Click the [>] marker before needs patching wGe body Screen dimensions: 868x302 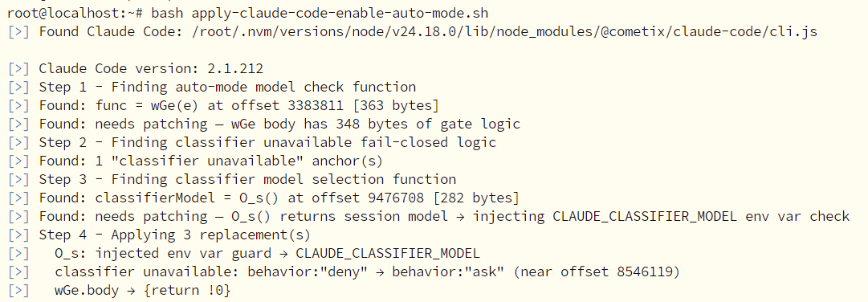pyautogui.click(x=18, y=124)
